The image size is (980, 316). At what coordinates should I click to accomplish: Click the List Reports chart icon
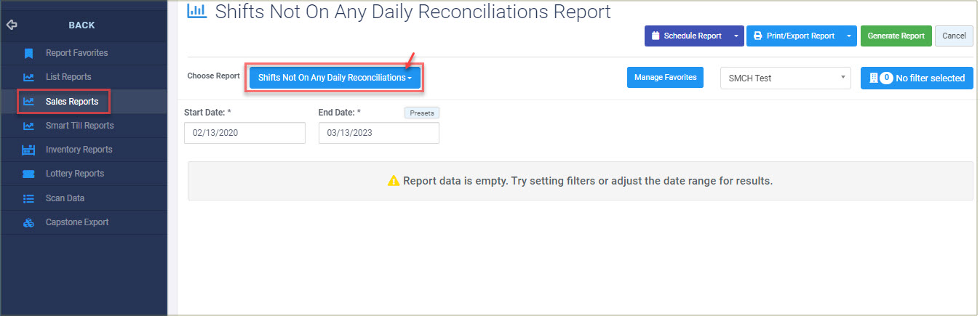(x=28, y=77)
